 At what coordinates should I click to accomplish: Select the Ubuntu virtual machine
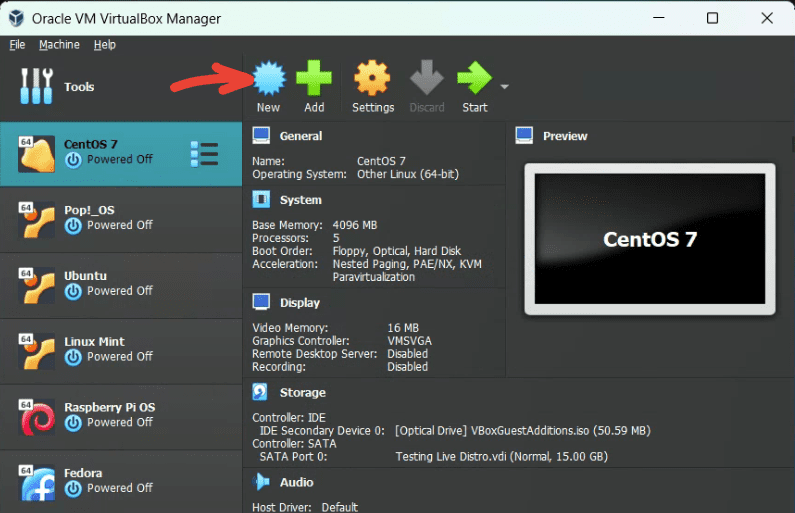(x=121, y=286)
